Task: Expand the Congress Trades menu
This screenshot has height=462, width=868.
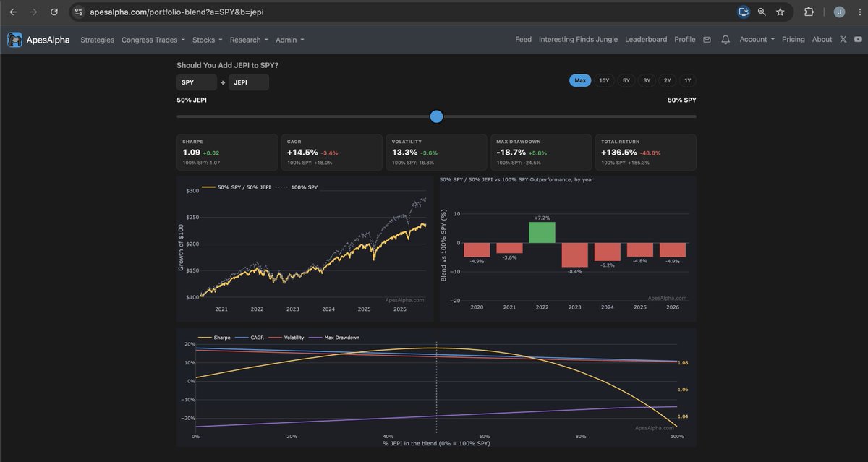Action: (153, 40)
